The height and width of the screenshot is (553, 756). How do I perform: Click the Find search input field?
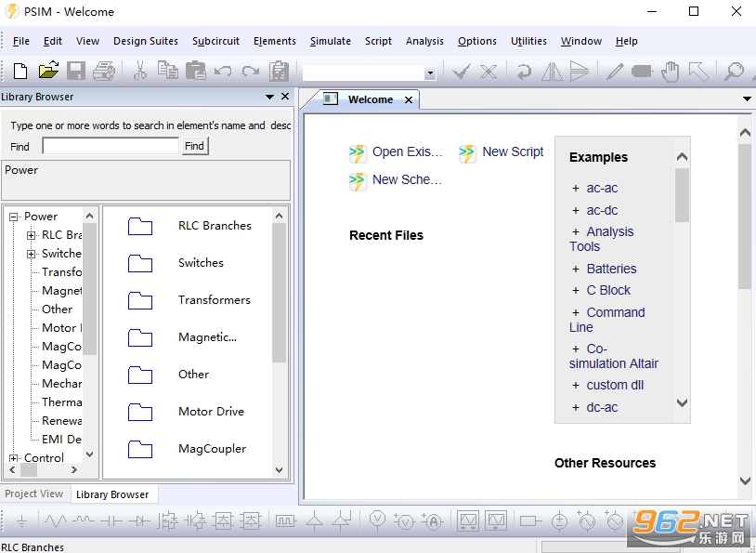(111, 146)
